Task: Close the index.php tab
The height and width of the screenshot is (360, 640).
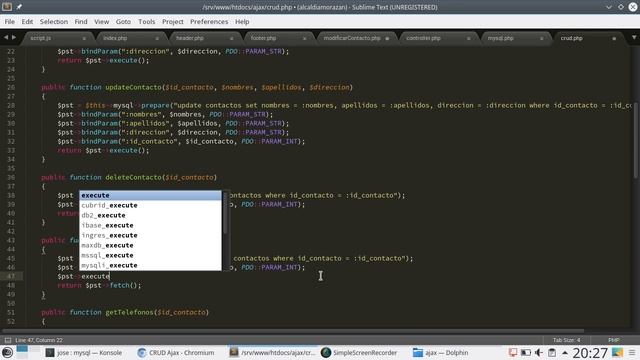Action: (x=157, y=38)
